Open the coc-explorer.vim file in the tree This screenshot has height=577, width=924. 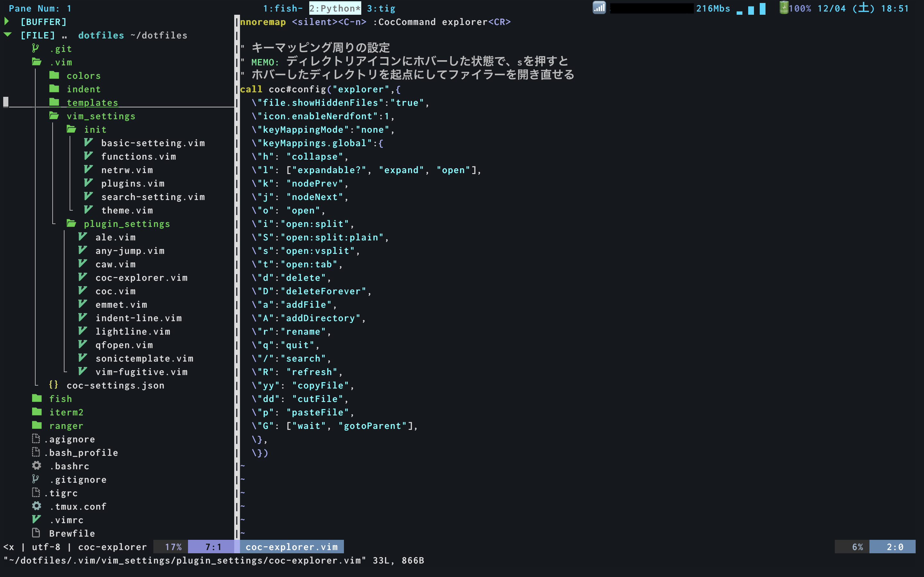(141, 277)
